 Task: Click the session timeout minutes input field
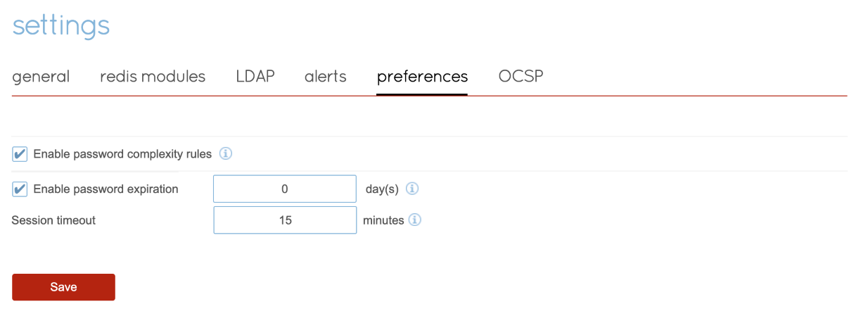pyautogui.click(x=285, y=220)
